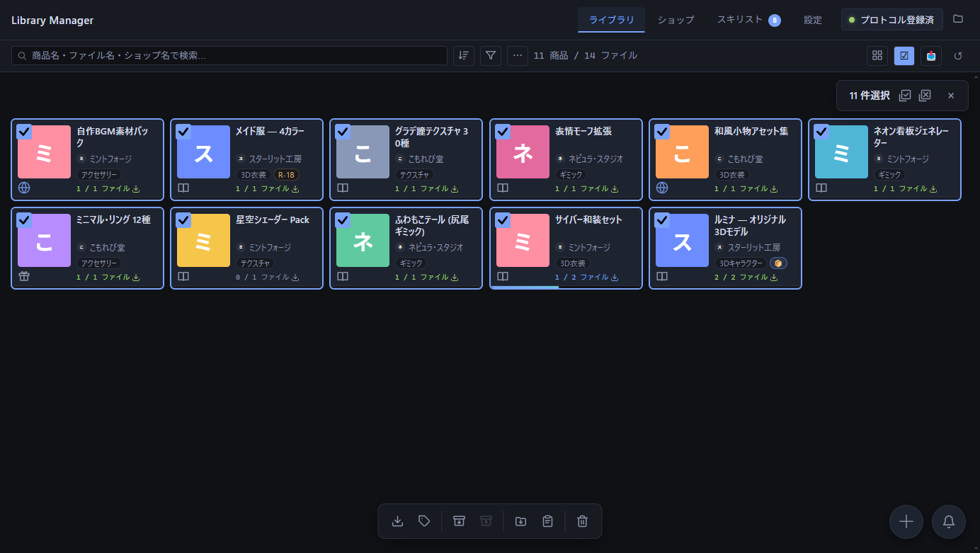This screenshot has height=553, width=980.
Task: Close the 11 件選択 selection panel
Action: (x=951, y=96)
